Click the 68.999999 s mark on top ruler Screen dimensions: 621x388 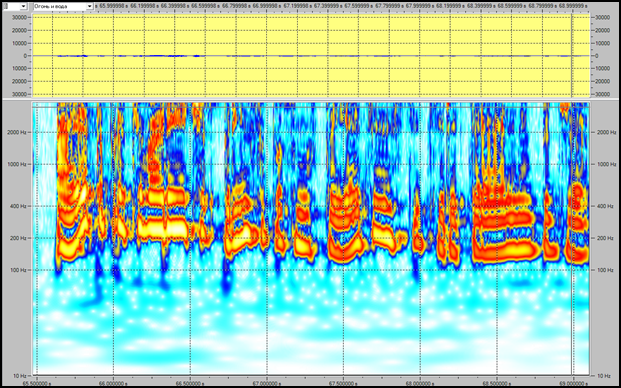[573, 6]
